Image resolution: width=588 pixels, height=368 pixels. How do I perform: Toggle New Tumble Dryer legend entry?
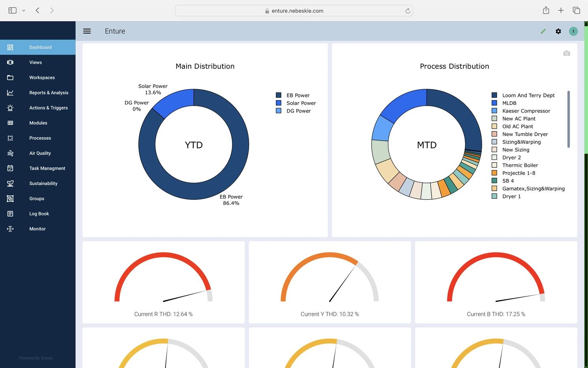520,134
